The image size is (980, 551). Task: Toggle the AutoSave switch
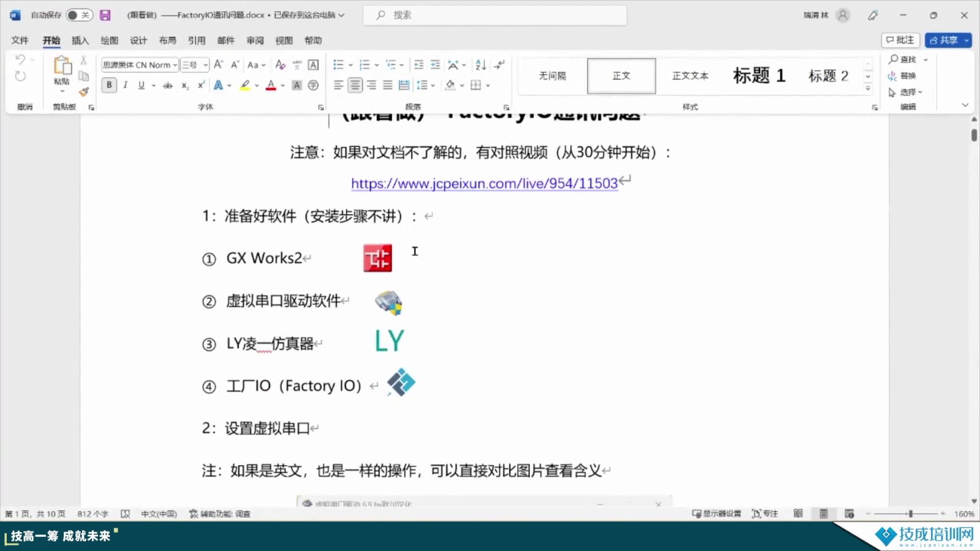80,15
